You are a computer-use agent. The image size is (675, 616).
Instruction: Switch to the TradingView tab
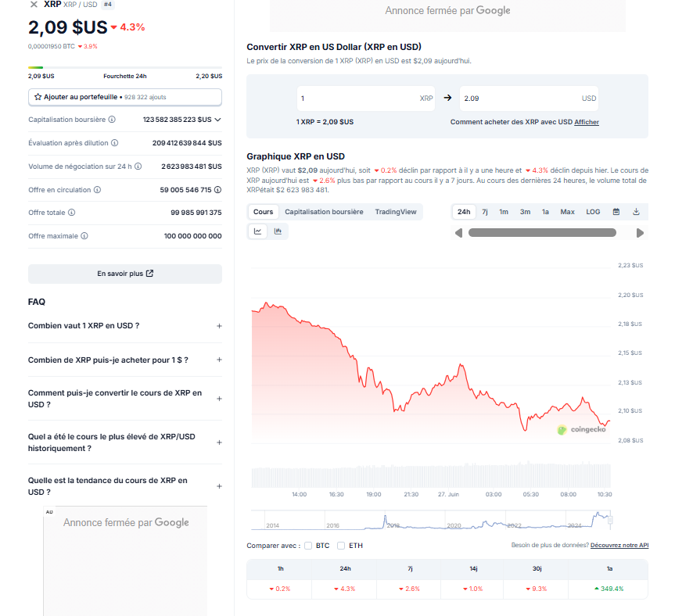pyautogui.click(x=396, y=212)
